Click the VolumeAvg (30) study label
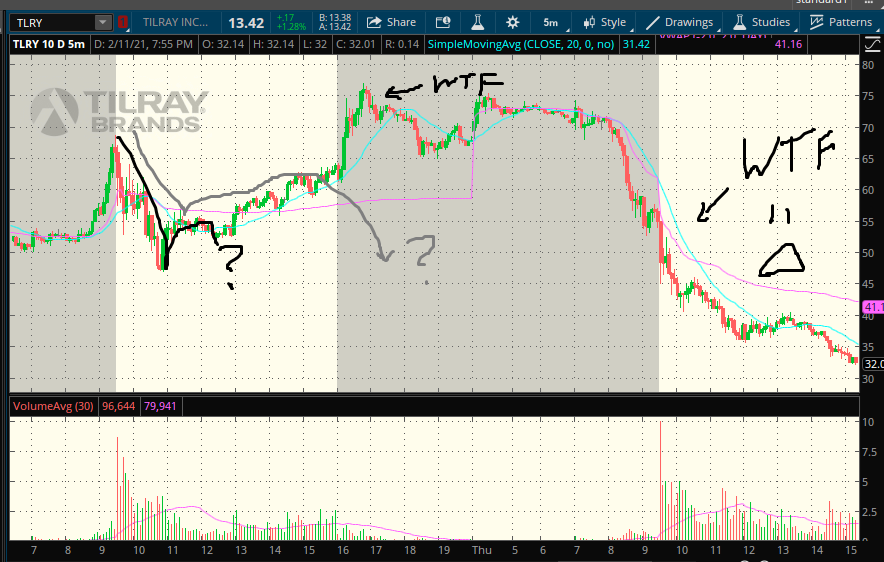The height and width of the screenshot is (562, 884). pos(54,406)
